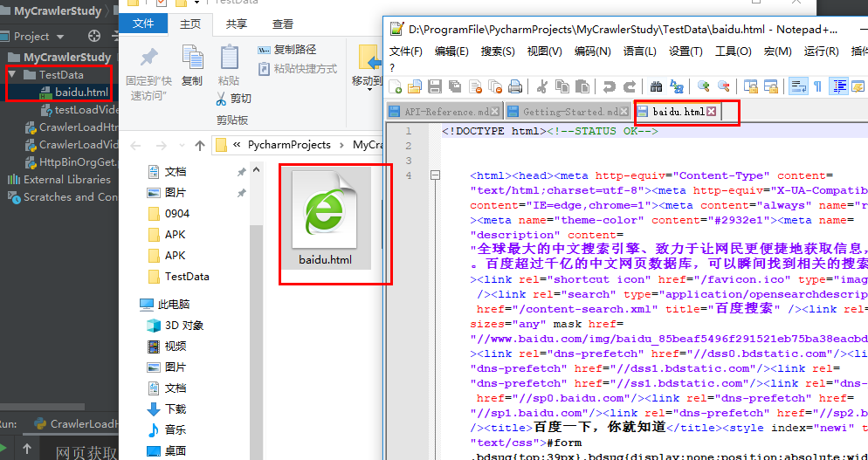Viewport: 868px width, 460px height.
Task: Click PycharmProjects in Explorer address bar
Action: pos(289,145)
